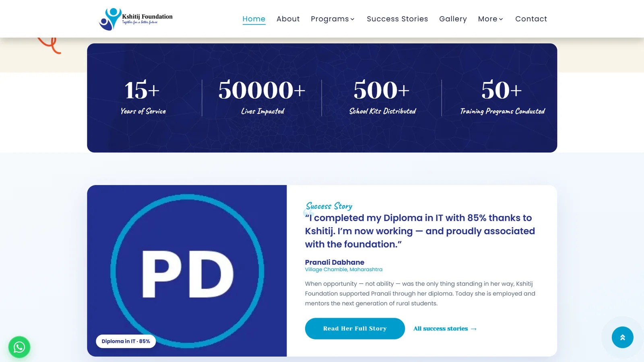The image size is (644, 362).
Task: Click the 15+ Years of Service stat
Action: [x=143, y=97]
